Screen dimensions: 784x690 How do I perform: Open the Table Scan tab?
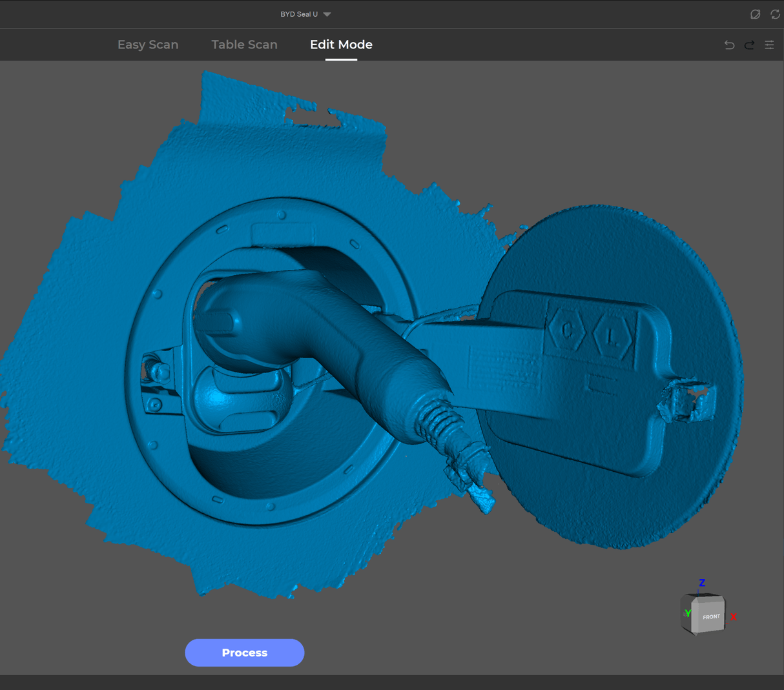point(244,45)
